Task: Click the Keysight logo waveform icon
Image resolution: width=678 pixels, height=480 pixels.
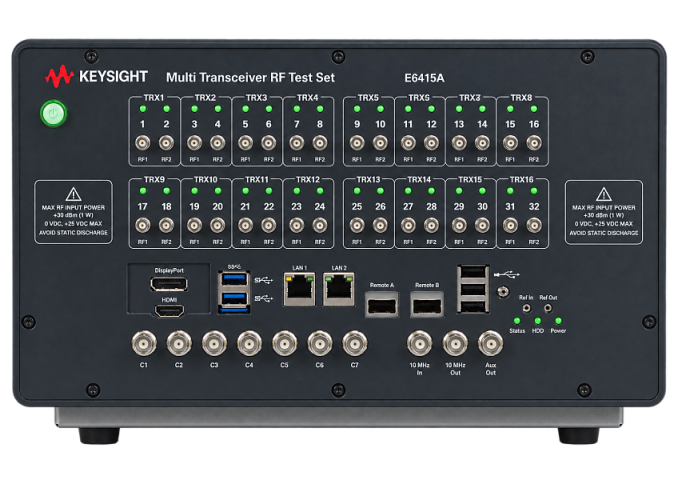Action: click(x=59, y=77)
